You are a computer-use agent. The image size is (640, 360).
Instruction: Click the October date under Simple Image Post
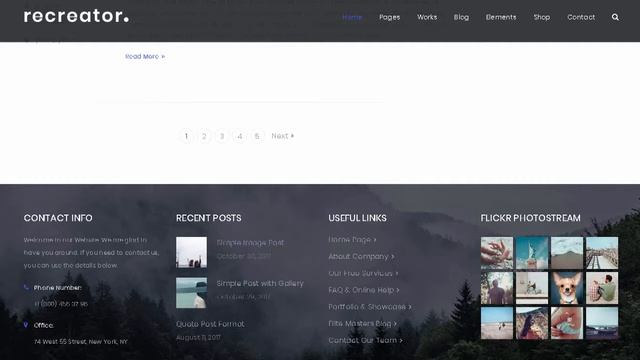244,256
